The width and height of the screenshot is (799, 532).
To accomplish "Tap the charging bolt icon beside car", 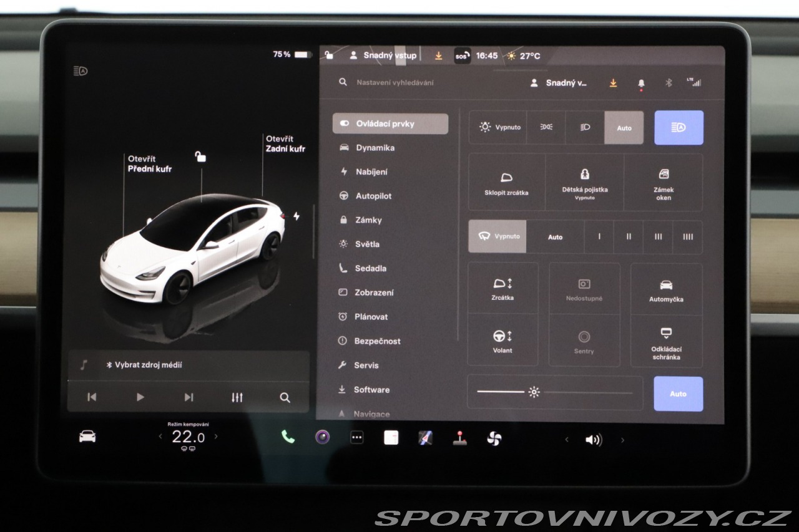I will tap(297, 216).
